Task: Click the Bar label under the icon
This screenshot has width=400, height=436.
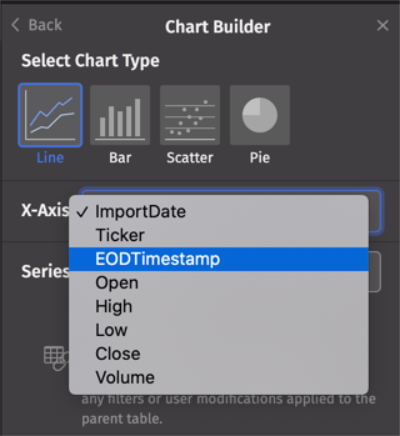Action: pyautogui.click(x=120, y=158)
